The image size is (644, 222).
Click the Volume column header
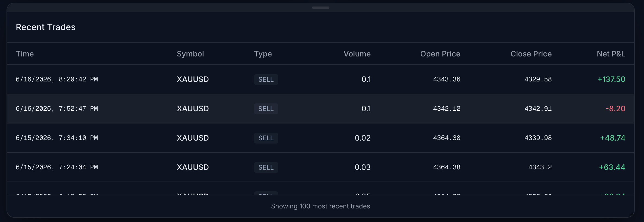(357, 54)
